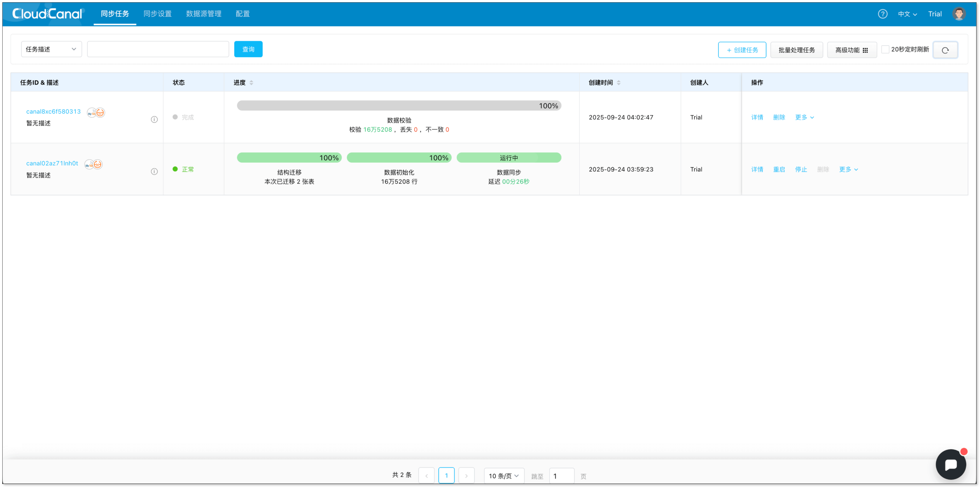
Task: Click the user avatar picture
Action: [x=958, y=14]
